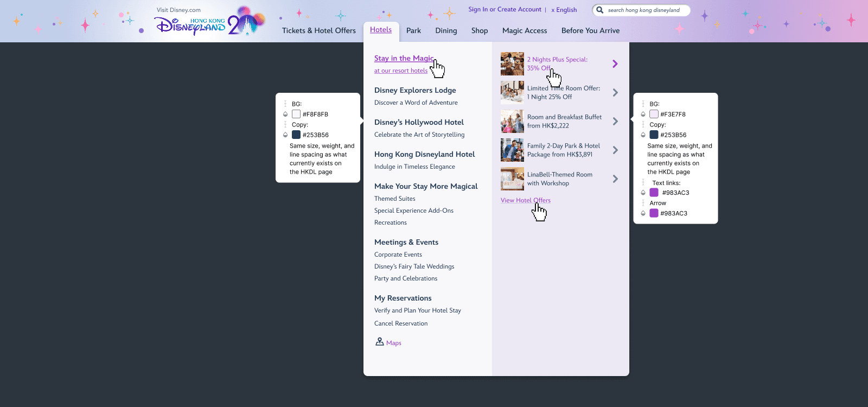
Task: Open Hong Kong Disneyland Hotel
Action: pos(425,155)
